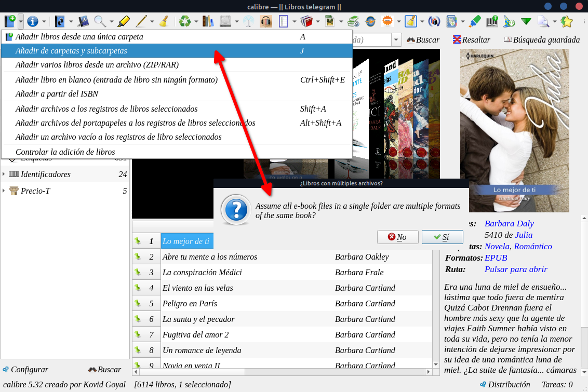Confirm with the Sí button
588x392 pixels.
tap(442, 237)
